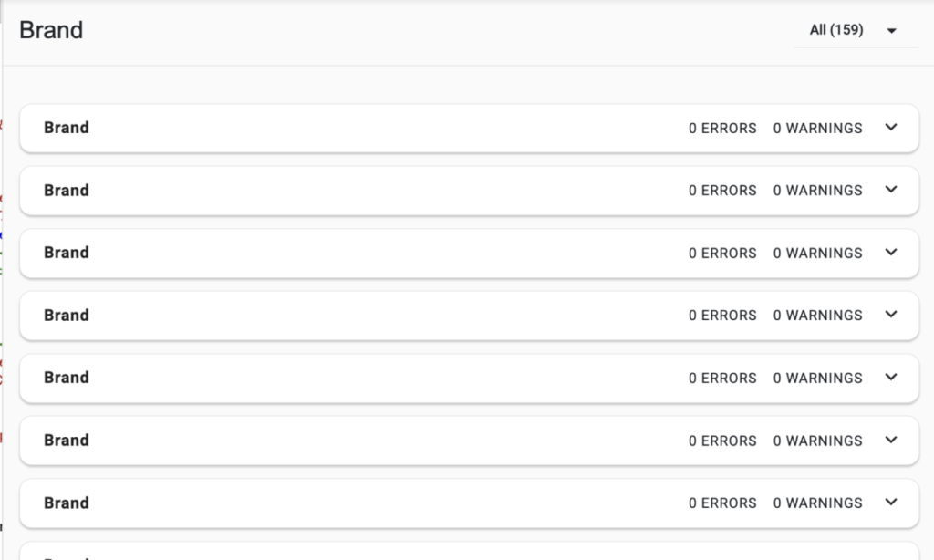934x560 pixels.
Task: Click 0 WARNINGS in the third row
Action: pyautogui.click(x=817, y=254)
